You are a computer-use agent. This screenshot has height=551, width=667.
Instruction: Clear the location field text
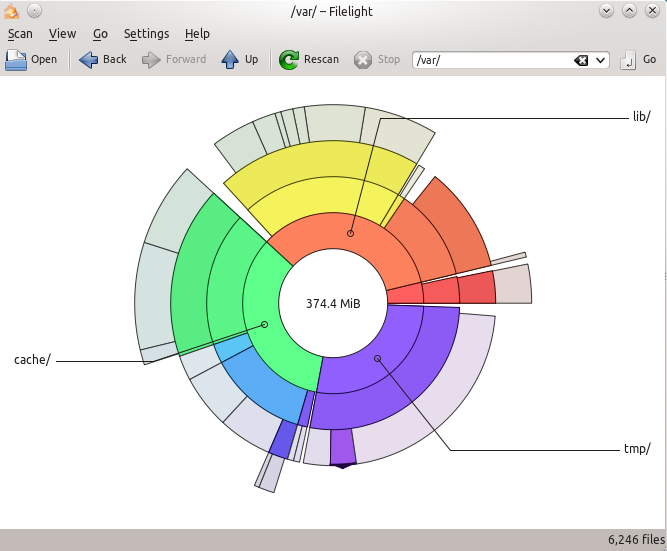pyautogui.click(x=581, y=60)
